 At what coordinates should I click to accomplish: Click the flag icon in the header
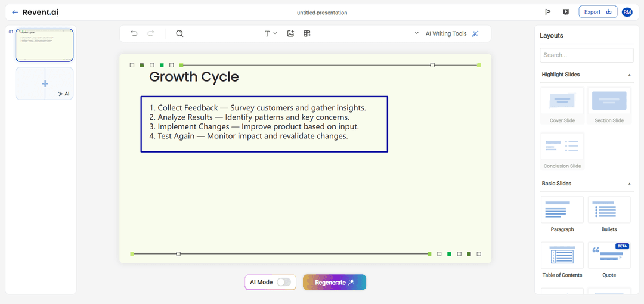click(547, 13)
